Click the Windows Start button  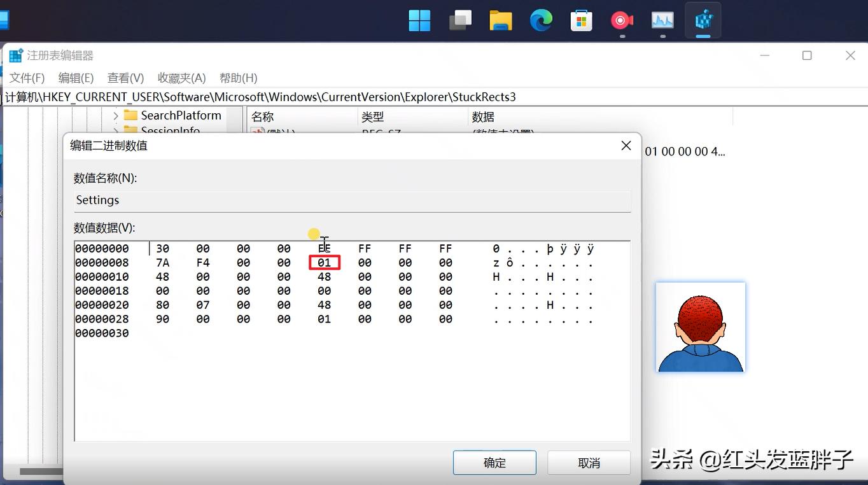tap(419, 20)
